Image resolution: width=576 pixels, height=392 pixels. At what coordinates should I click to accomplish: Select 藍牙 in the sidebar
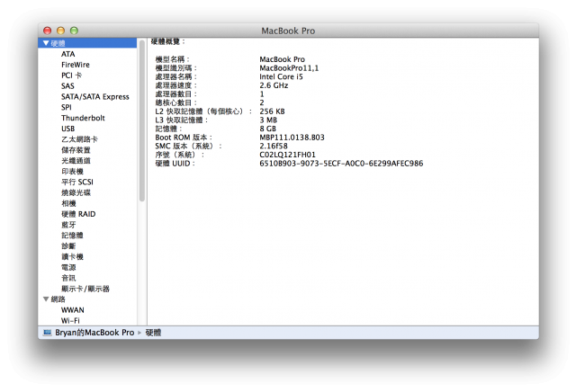pos(68,225)
